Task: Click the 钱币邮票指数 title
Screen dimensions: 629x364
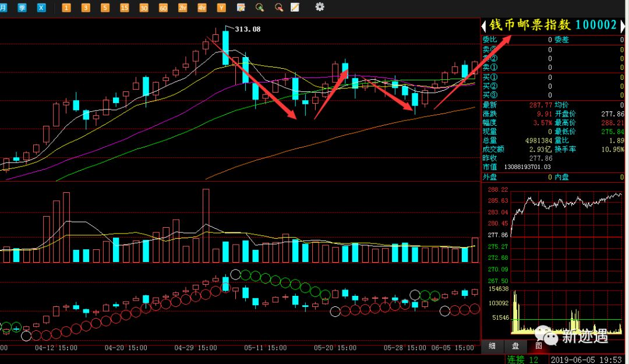Action: tap(530, 25)
